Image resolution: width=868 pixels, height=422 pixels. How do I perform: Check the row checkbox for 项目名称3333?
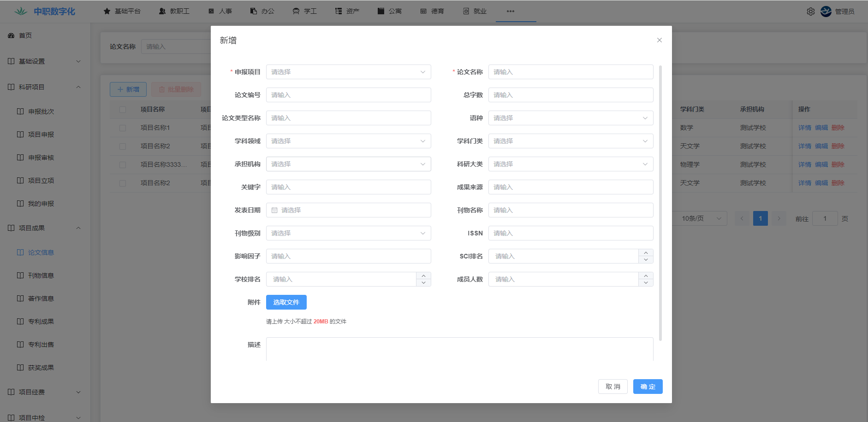coord(123,165)
